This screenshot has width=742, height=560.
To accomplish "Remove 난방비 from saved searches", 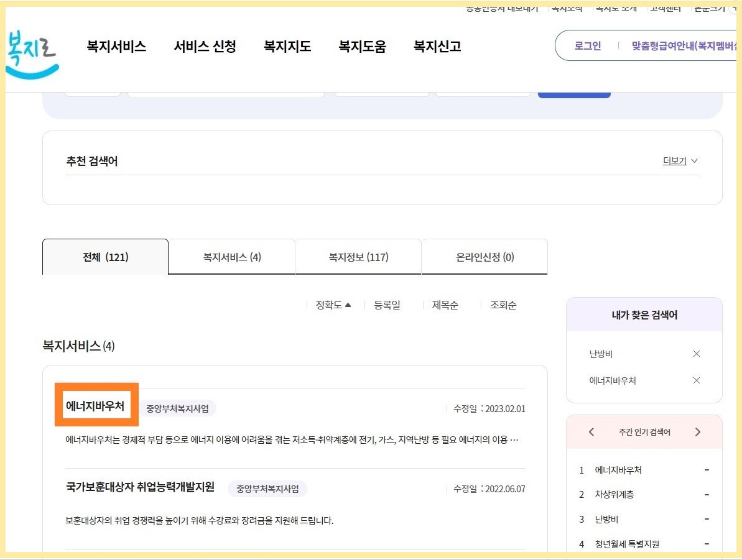I will point(697,354).
